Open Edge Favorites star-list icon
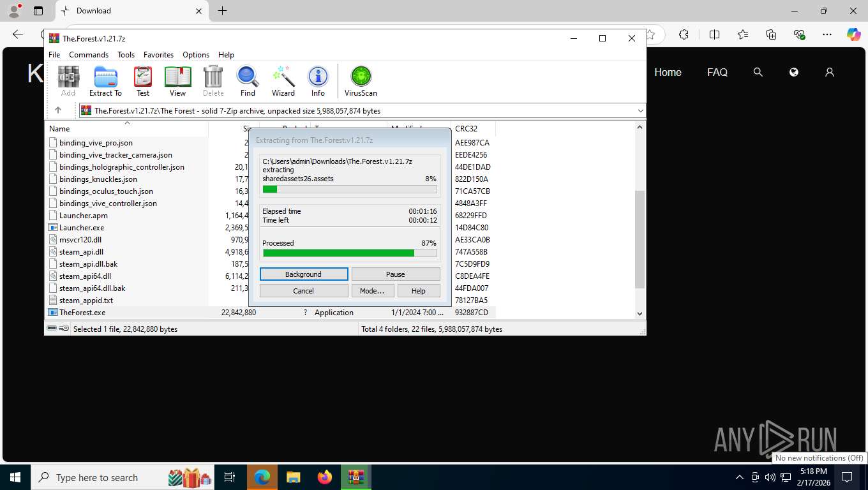This screenshot has width=868, height=490. [x=742, y=34]
